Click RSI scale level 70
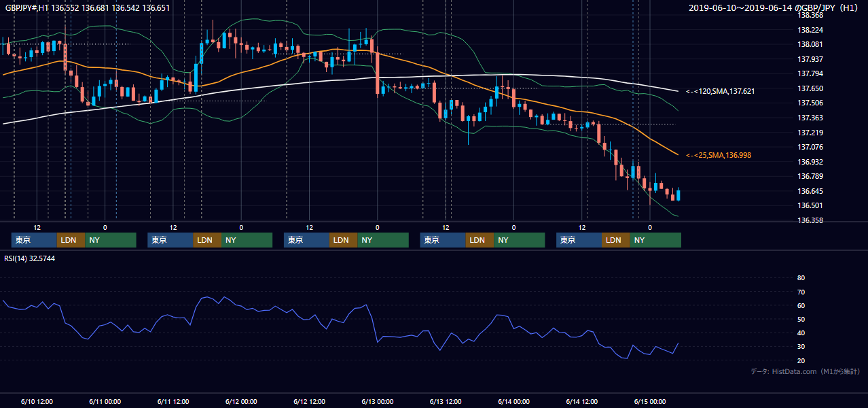This screenshot has height=408, width=868. tap(801, 292)
